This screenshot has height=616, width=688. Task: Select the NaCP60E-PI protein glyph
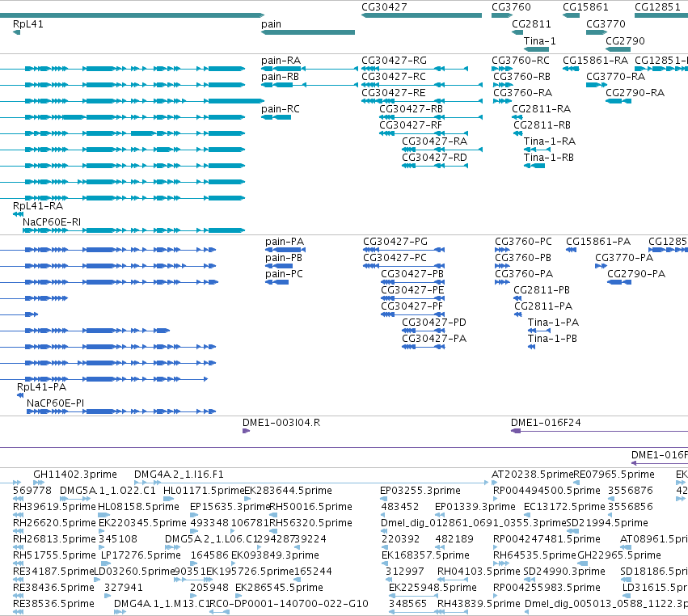121,411
